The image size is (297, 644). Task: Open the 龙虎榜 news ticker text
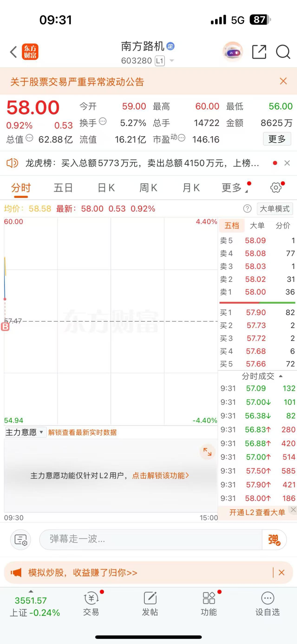pos(142,163)
